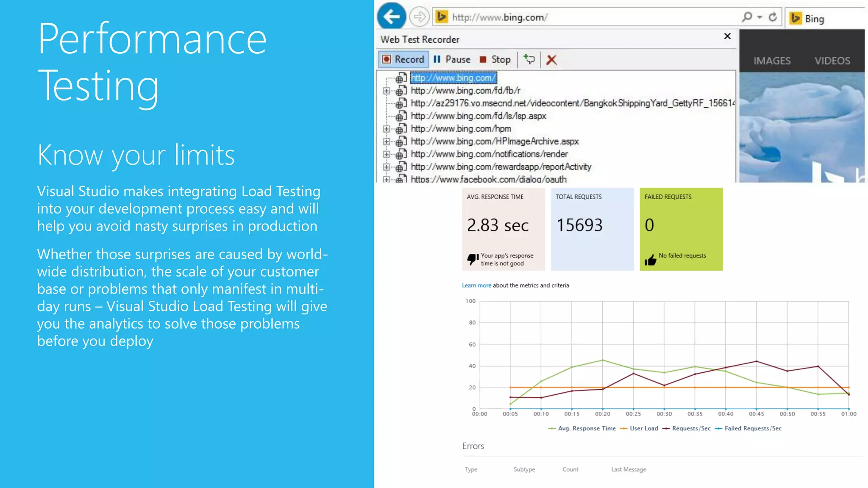Click the Bing favicon in address bar

[x=442, y=17]
